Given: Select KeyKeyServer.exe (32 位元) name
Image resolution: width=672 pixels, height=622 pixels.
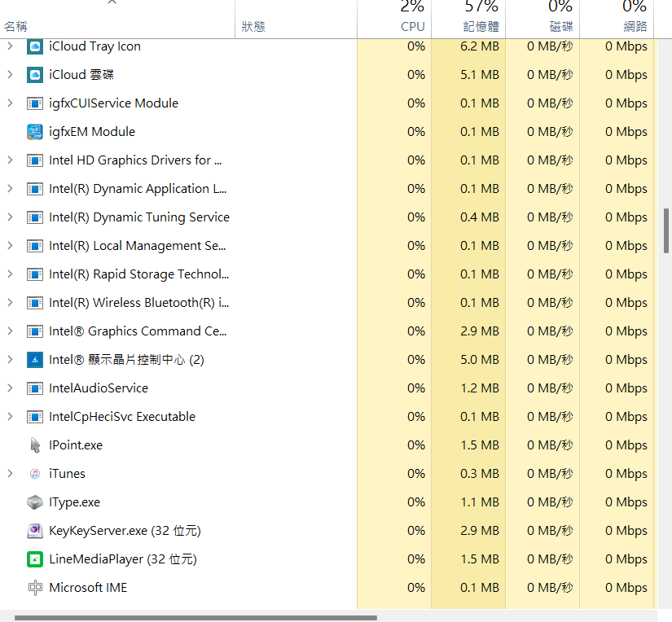Looking at the screenshot, I should point(125,531).
